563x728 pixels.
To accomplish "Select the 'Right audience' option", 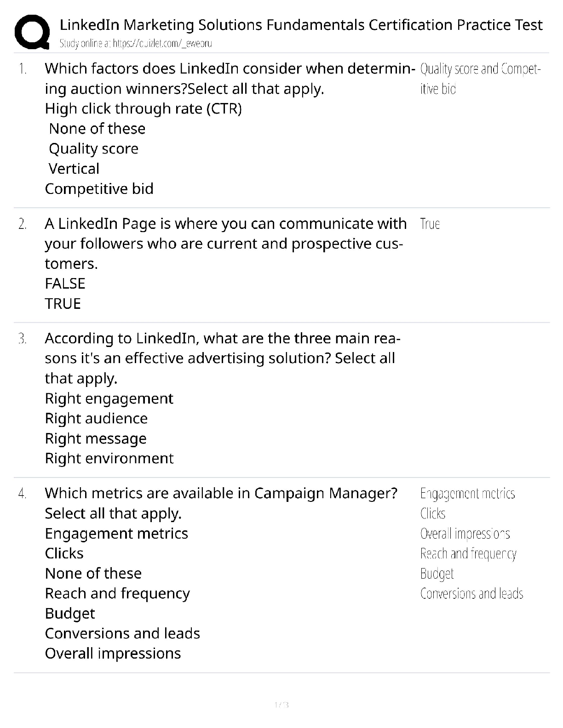I will coord(96,418).
